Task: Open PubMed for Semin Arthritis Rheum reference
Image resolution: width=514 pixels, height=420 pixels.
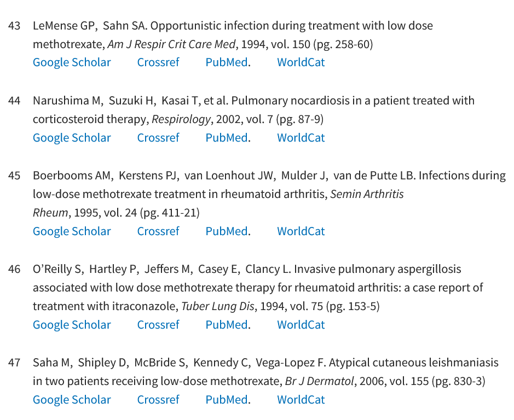Action: pyautogui.click(x=227, y=231)
